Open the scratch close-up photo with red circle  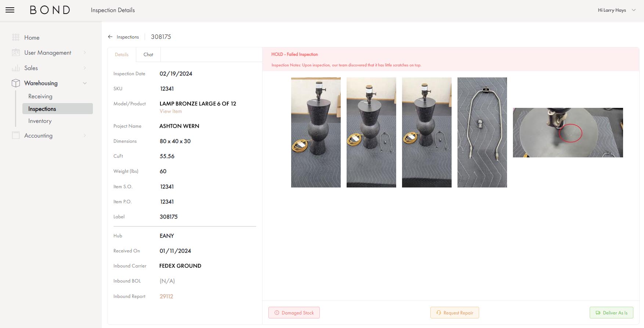pyautogui.click(x=568, y=132)
